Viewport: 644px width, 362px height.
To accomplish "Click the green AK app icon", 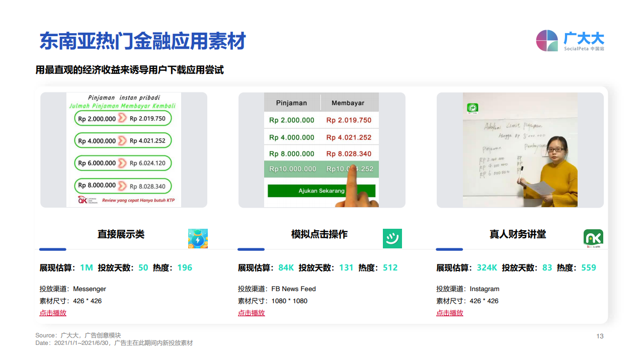I will [593, 238].
